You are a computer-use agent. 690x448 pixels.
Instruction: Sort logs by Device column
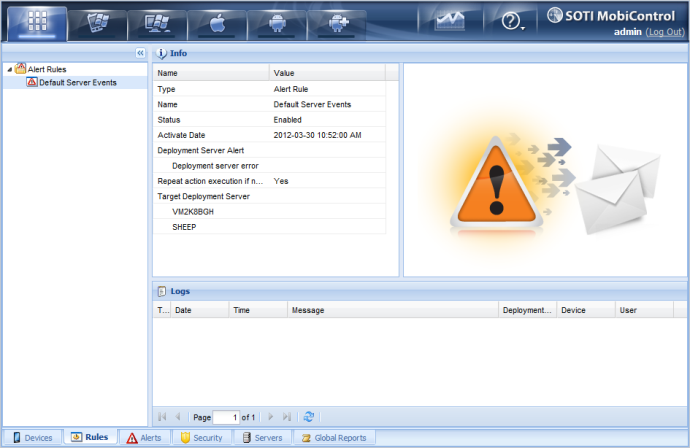pyautogui.click(x=586, y=310)
